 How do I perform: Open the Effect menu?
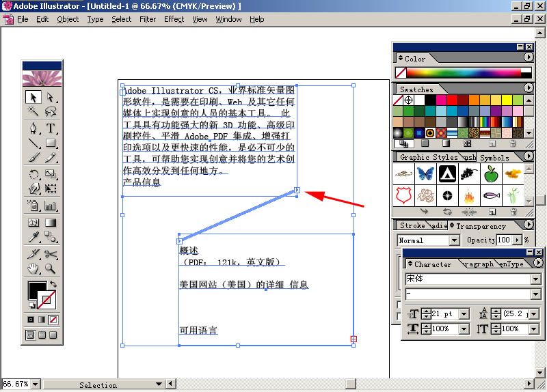174,20
